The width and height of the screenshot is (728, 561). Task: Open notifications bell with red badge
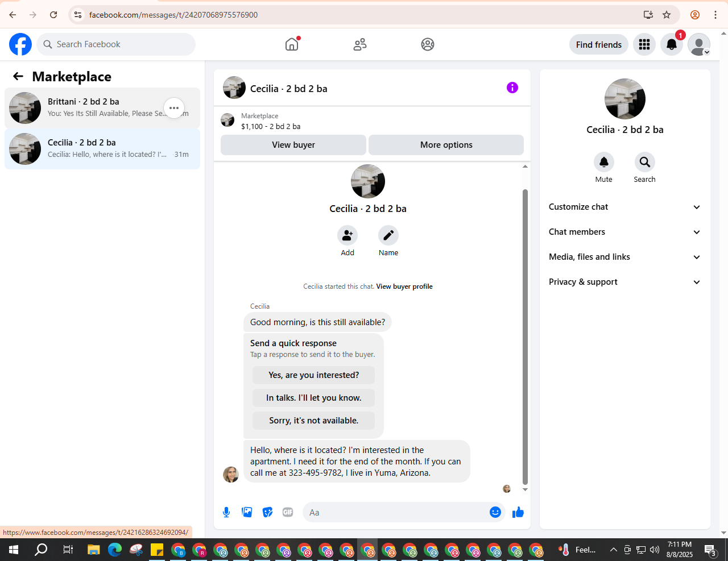672,44
